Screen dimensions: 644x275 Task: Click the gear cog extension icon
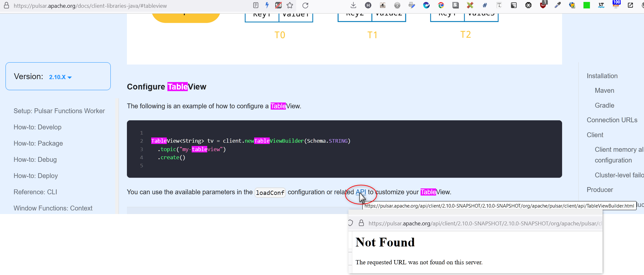[397, 5]
